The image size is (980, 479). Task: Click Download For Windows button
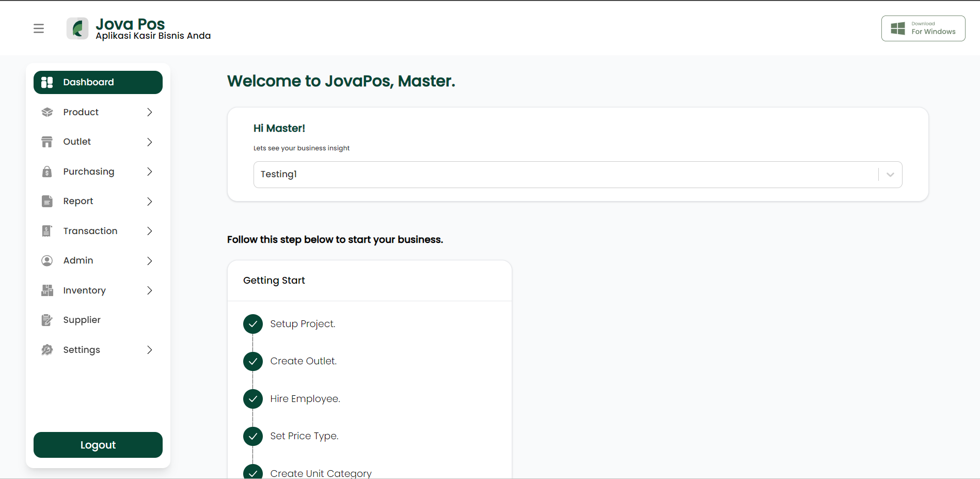click(x=923, y=28)
